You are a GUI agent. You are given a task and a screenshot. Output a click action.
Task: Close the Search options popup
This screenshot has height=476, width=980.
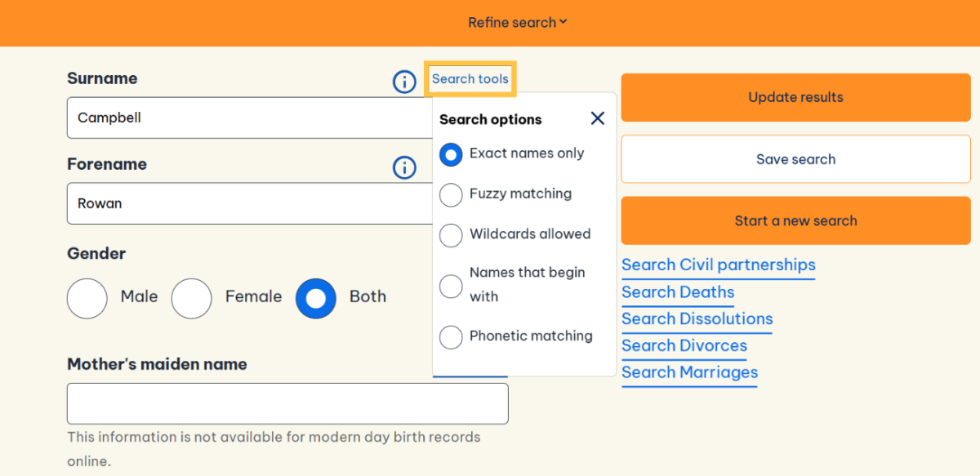(598, 118)
